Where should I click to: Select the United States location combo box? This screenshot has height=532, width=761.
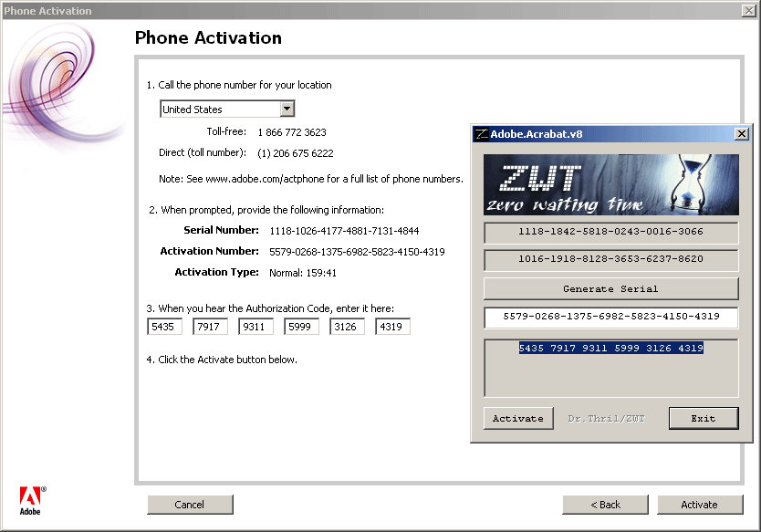(x=227, y=109)
